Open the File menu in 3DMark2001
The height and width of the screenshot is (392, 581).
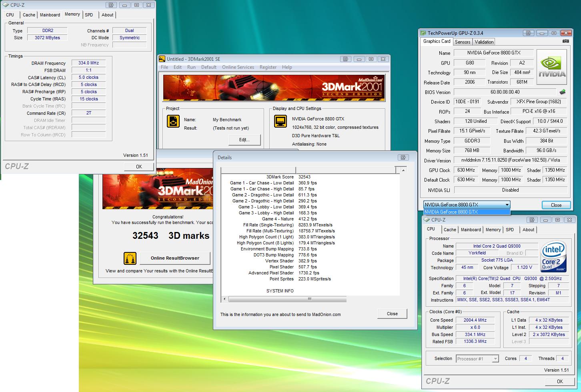point(164,67)
